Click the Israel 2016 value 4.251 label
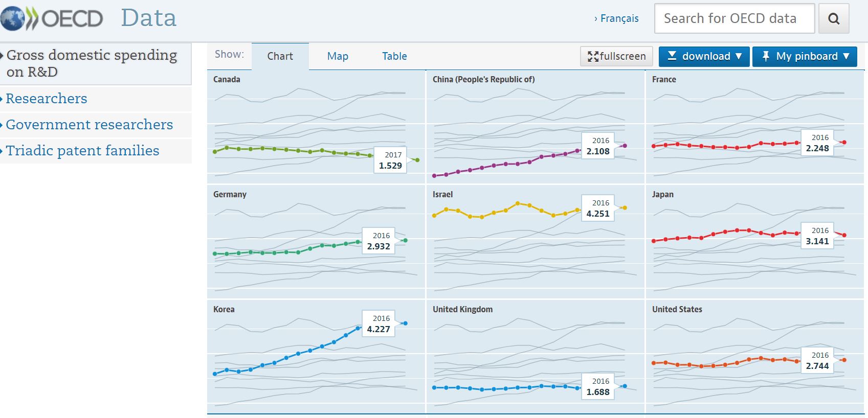This screenshot has height=418, width=868. [598, 208]
